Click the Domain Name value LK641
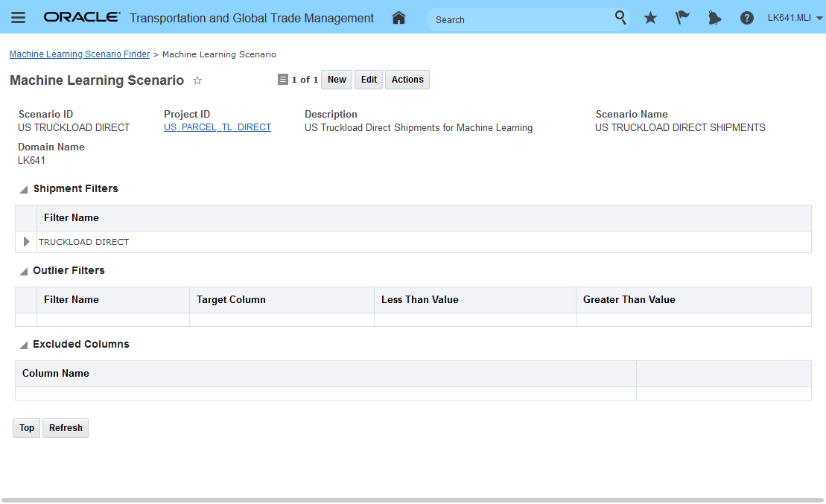Image resolution: width=826 pixels, height=504 pixels. [x=31, y=161]
